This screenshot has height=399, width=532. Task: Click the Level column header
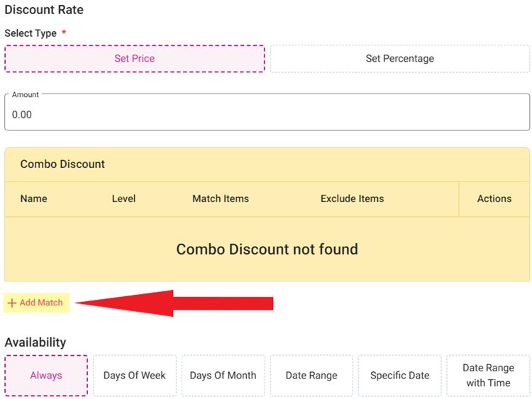(x=123, y=198)
